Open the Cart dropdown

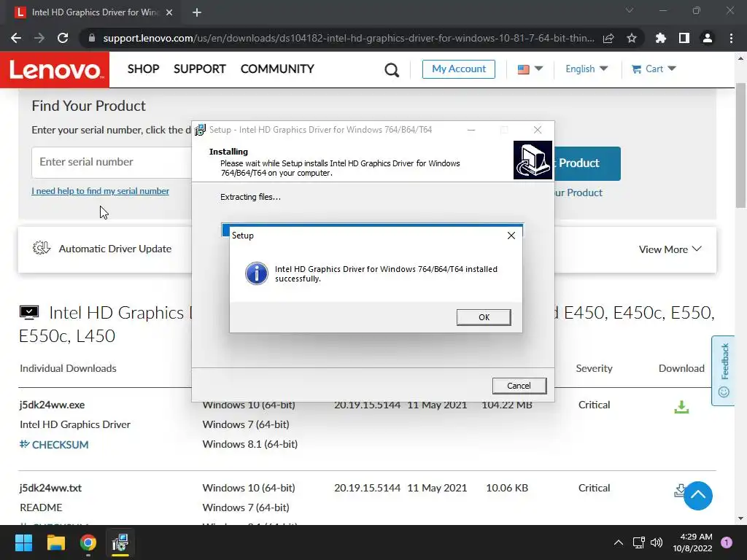[x=654, y=69]
